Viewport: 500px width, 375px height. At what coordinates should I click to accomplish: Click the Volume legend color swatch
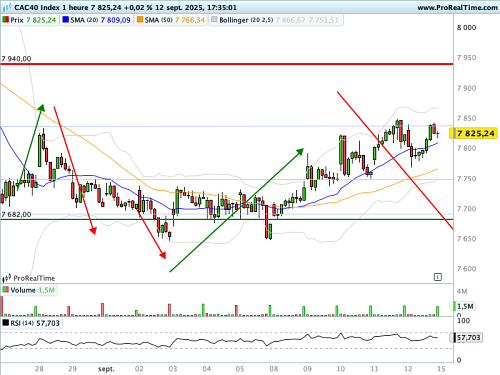[5, 289]
